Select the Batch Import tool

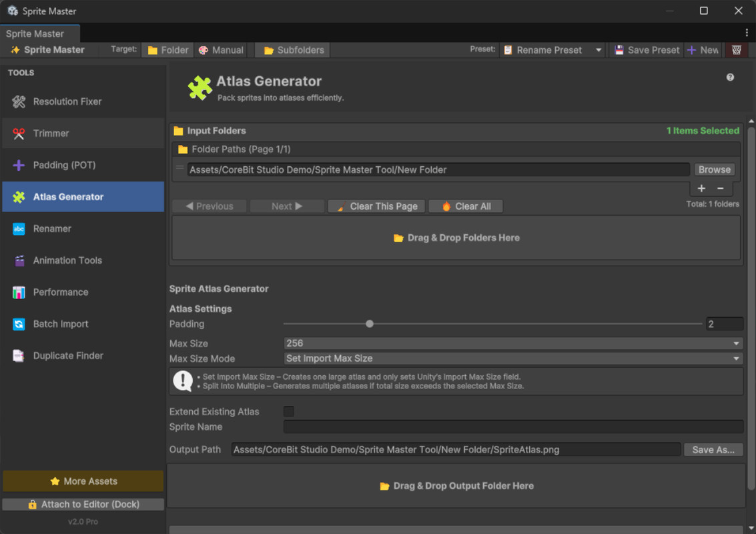click(61, 324)
